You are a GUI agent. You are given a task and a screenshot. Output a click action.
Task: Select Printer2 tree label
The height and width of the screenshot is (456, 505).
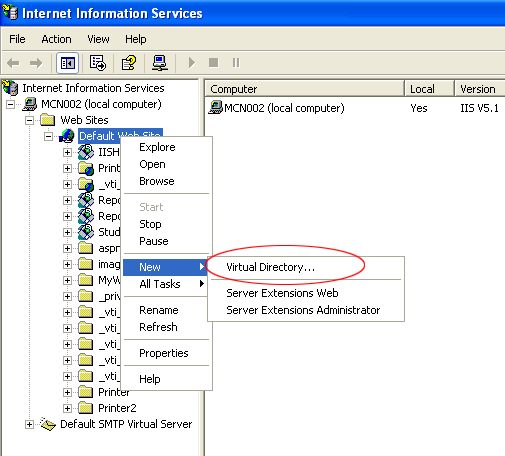pos(117,408)
